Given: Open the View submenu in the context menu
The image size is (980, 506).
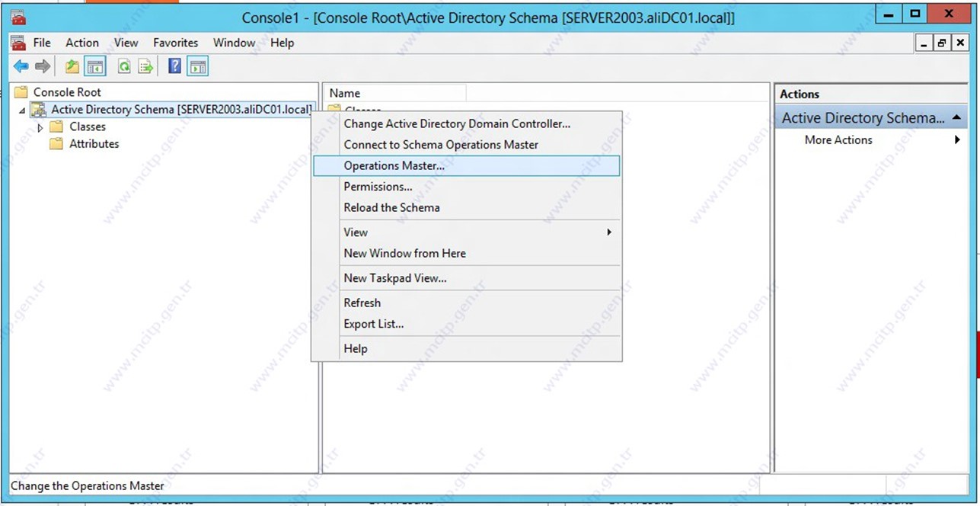Looking at the screenshot, I should (468, 232).
